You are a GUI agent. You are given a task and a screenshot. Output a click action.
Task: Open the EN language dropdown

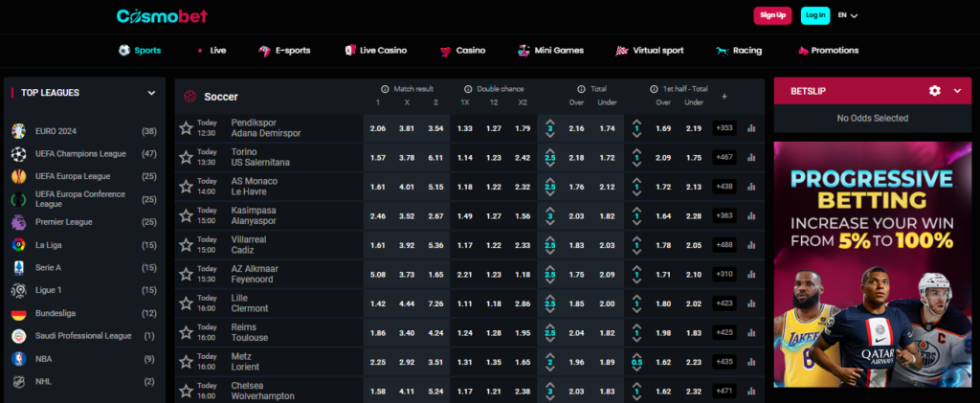point(848,15)
